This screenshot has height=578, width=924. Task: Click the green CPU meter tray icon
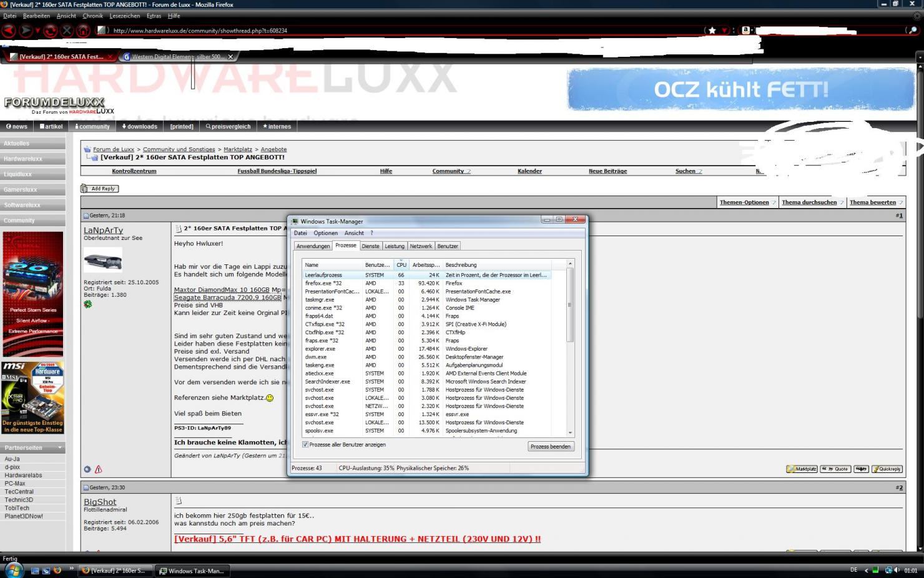coord(875,570)
